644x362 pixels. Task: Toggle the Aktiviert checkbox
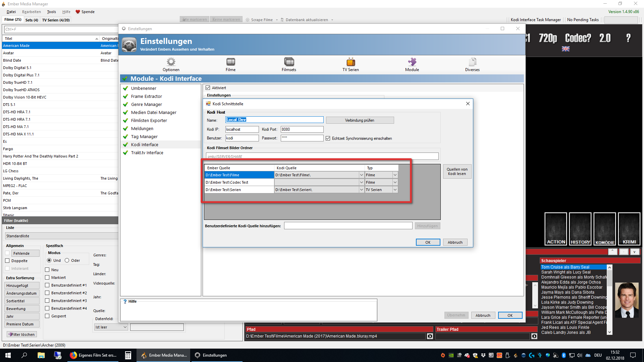208,88
